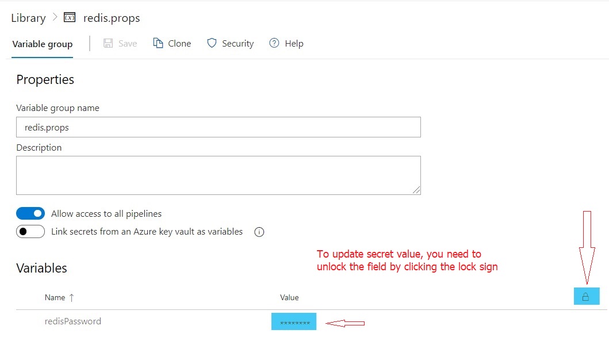609x364 pixels.
Task: Click the Library breadcrumb link
Action: (x=28, y=18)
